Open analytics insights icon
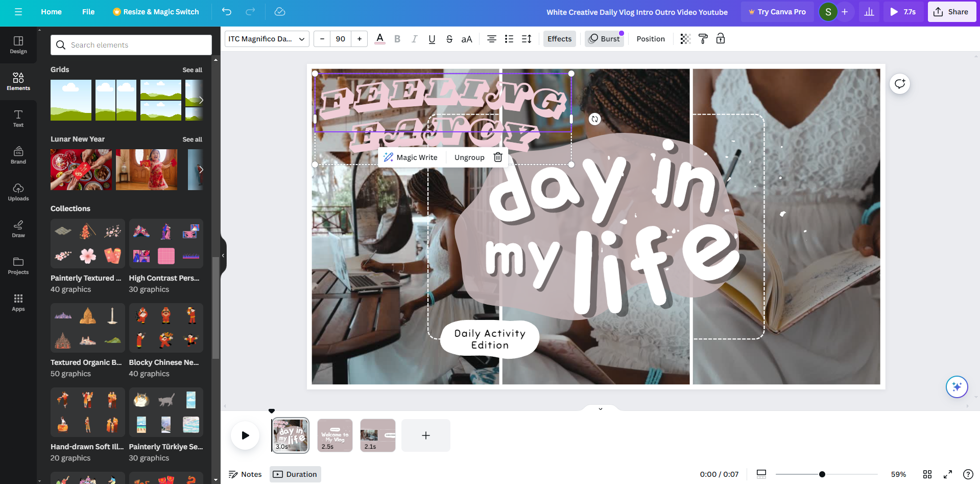Image resolution: width=980 pixels, height=484 pixels. click(x=869, y=12)
